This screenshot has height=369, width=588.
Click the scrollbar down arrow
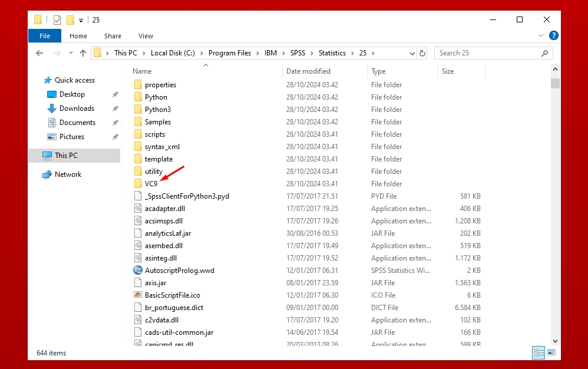click(556, 341)
